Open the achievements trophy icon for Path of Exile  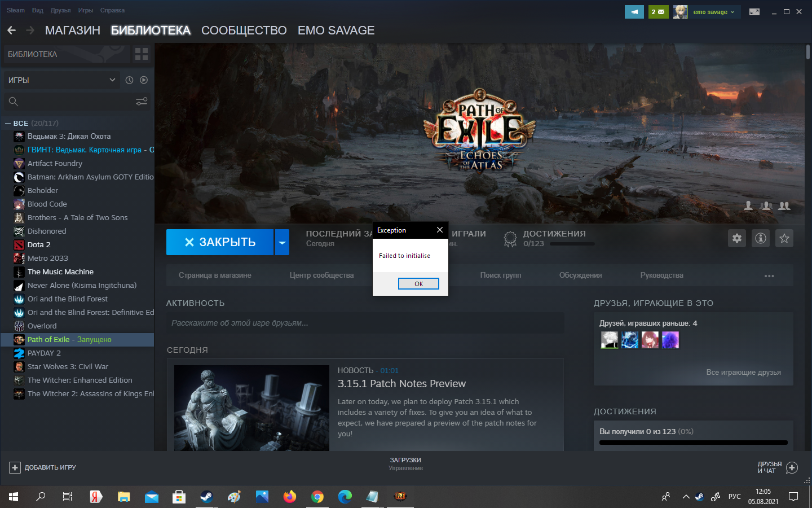[510, 238]
